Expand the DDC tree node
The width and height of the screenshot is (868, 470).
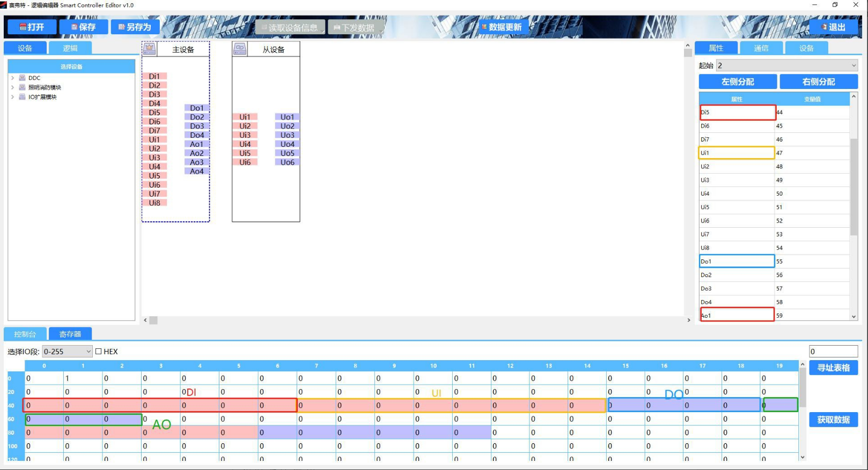[x=13, y=78]
